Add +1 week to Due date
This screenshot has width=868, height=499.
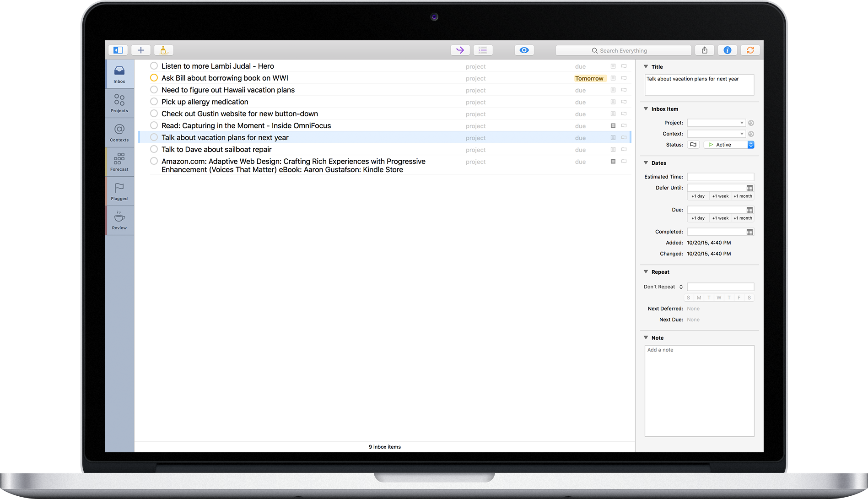click(720, 218)
